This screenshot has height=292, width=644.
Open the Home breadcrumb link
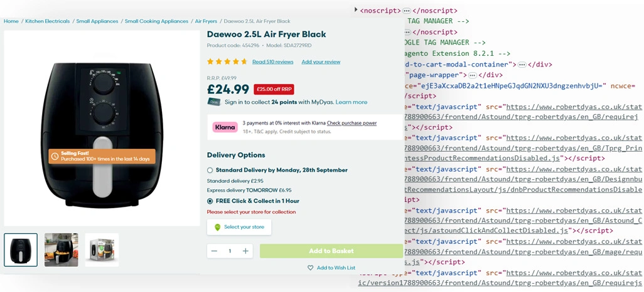click(11, 21)
